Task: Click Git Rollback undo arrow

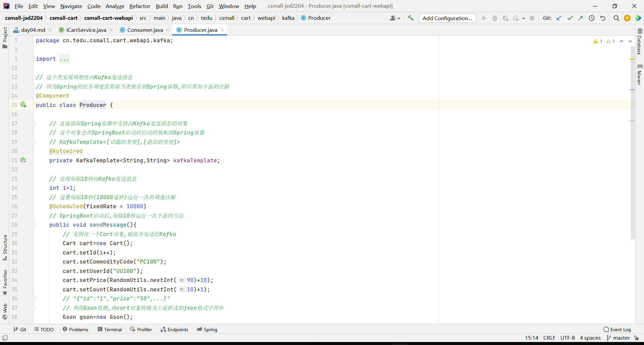Action: coord(603,18)
